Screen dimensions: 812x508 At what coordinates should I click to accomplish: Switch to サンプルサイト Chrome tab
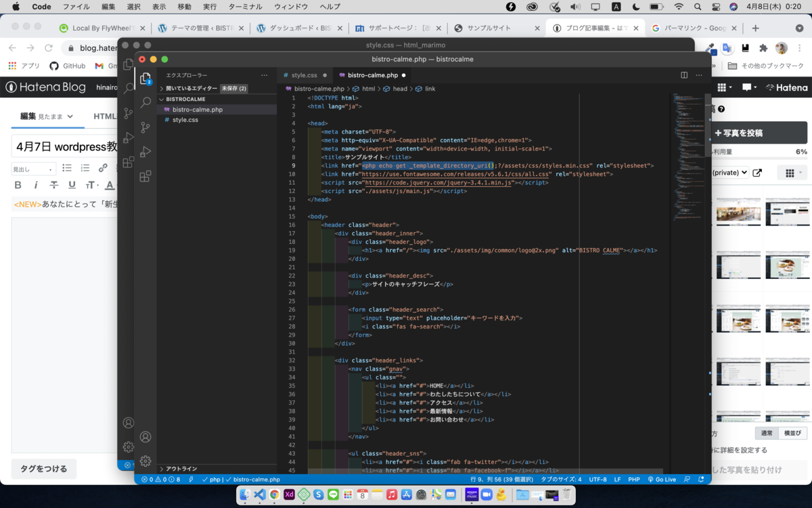[496, 28]
